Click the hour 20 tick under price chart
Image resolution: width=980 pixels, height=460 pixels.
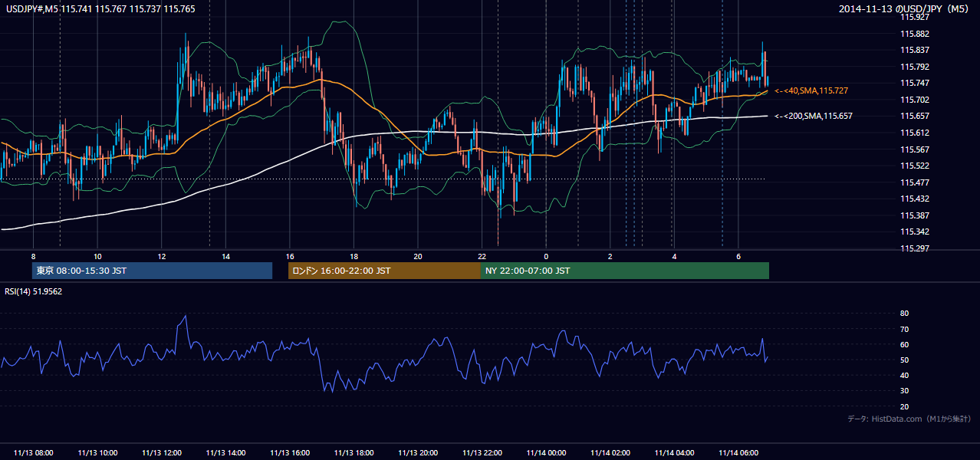tap(418, 256)
